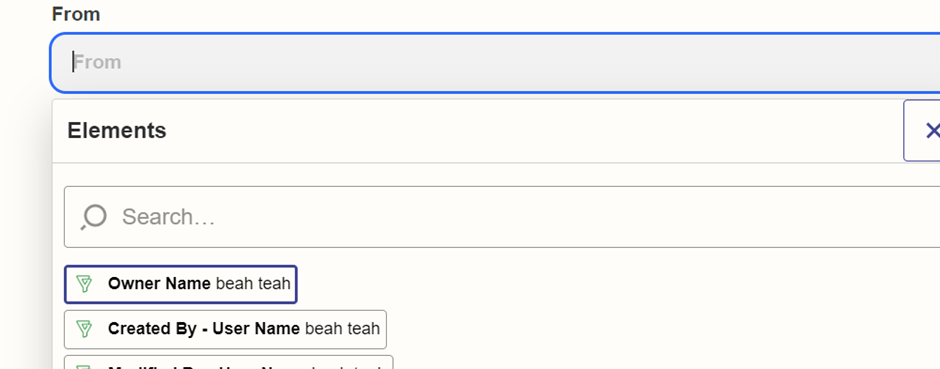Click the icon on the cut-off bottom element
The height and width of the screenshot is (369, 940).
pos(85,367)
